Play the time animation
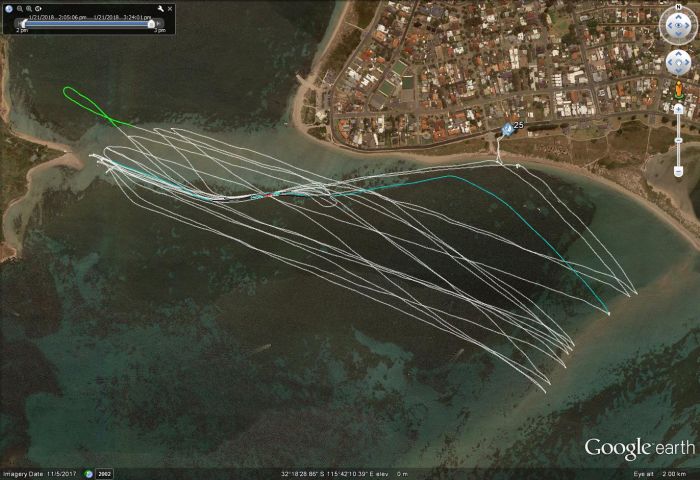Viewport: 700px width, 480px height. pos(36,8)
